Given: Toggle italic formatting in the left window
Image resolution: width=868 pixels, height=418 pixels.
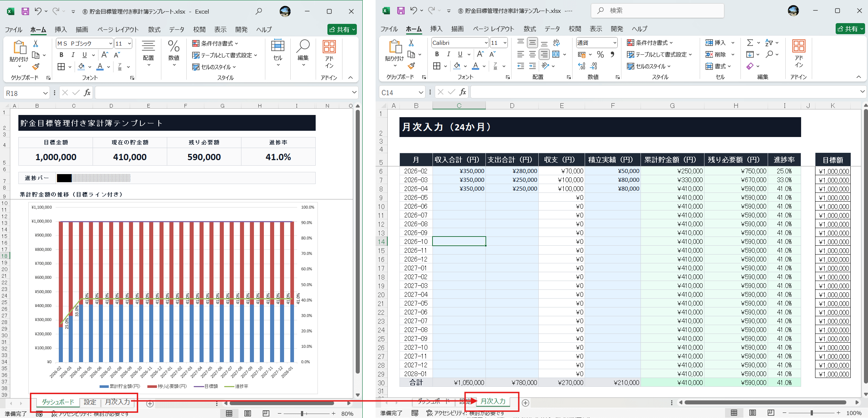Looking at the screenshot, I should pos(73,55).
